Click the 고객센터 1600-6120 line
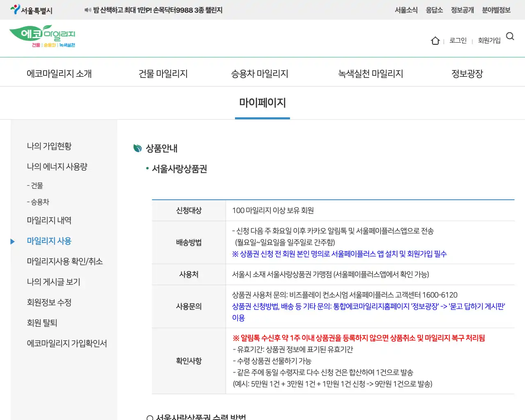 point(345,295)
